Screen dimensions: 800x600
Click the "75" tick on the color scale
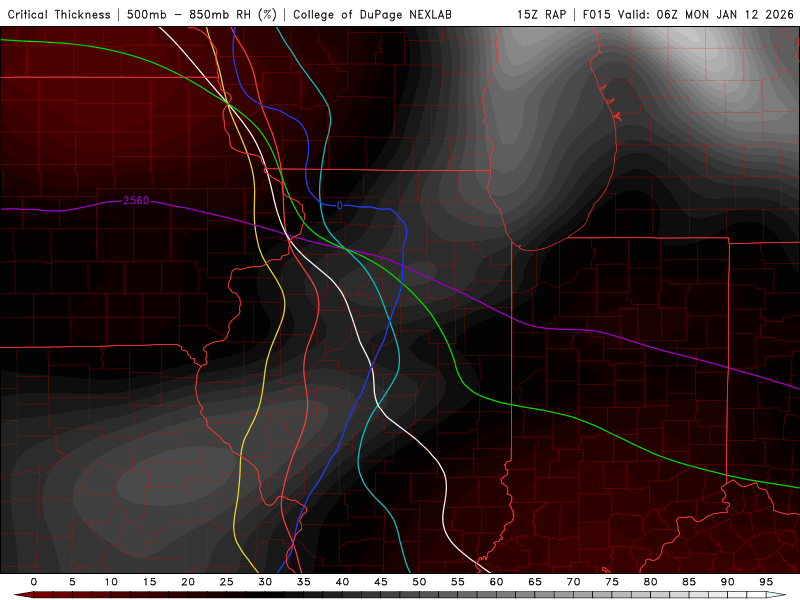[x=612, y=582]
